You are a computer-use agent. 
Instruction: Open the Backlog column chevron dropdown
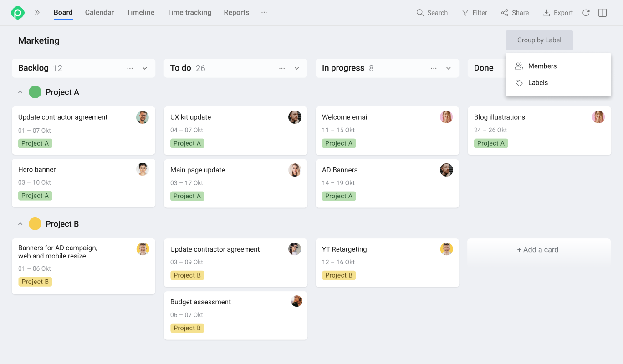click(x=145, y=68)
